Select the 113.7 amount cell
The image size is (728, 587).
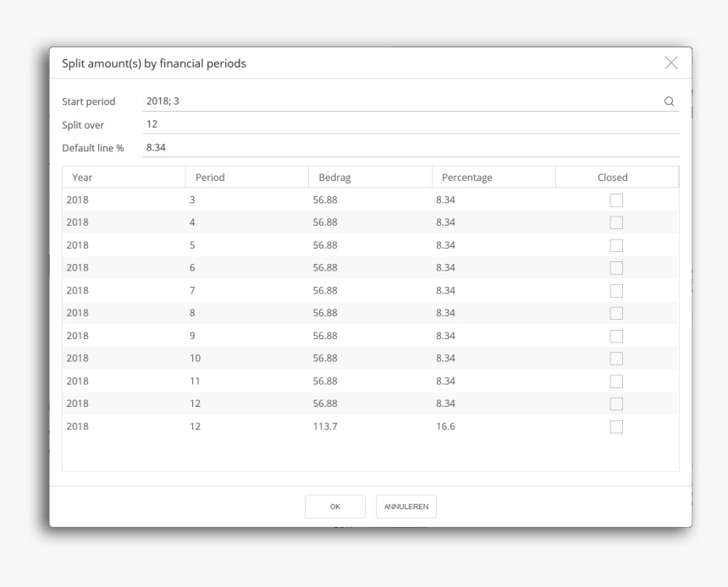pyautogui.click(x=370, y=426)
